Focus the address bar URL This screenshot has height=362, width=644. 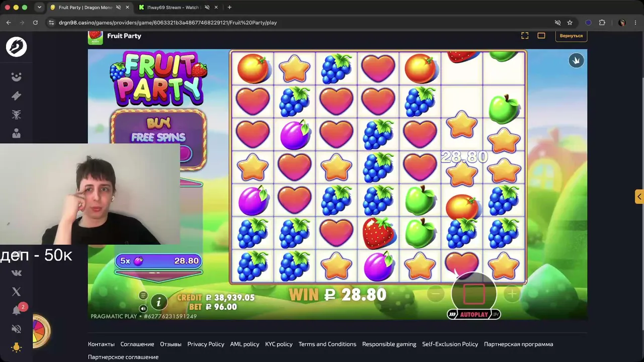point(168,23)
